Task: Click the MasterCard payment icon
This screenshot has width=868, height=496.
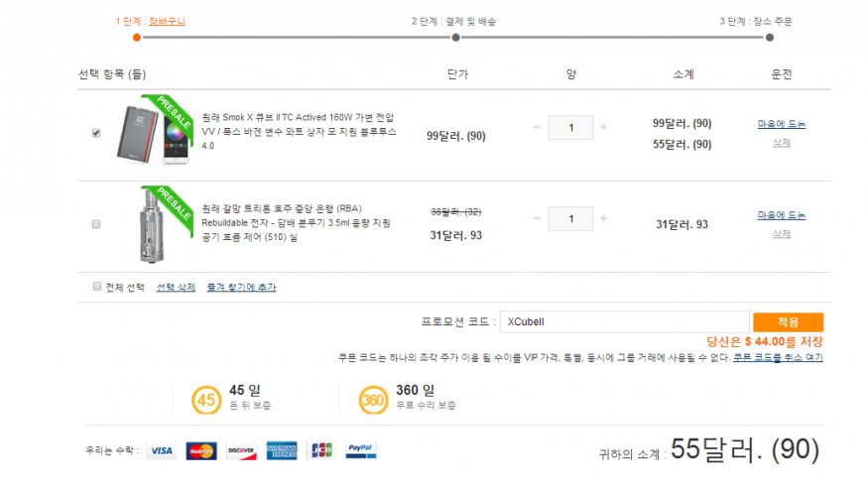Action: 201,450
